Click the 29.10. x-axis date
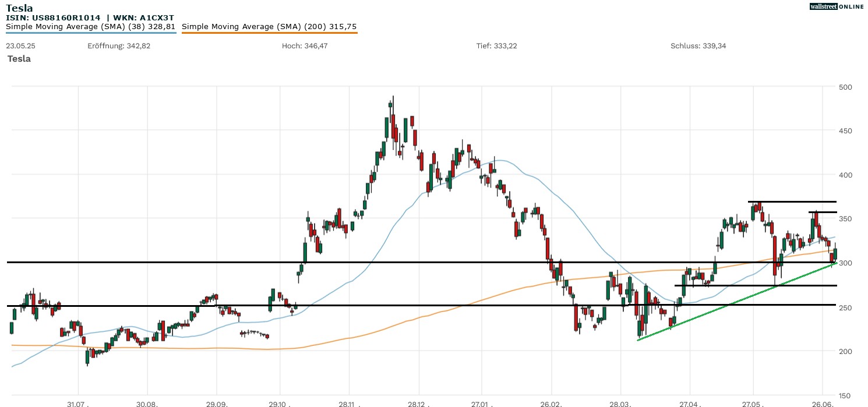Image resolution: width=868 pixels, height=407 pixels. point(280,404)
